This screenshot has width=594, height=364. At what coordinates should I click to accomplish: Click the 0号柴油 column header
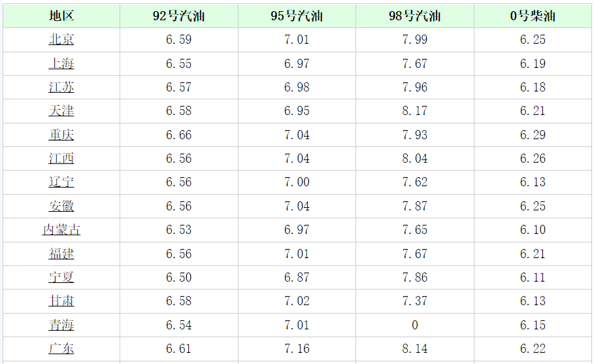click(533, 16)
